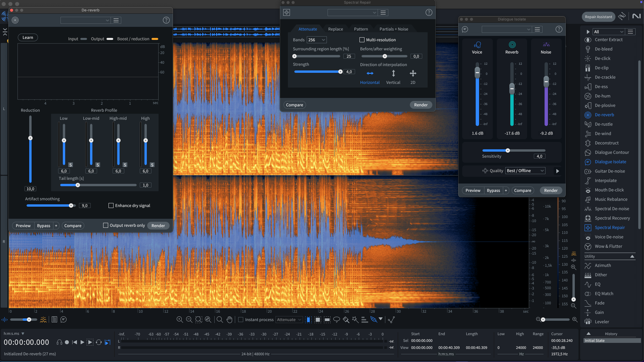Open the Bands 256 dropdown
Viewport: 644px width, 362px height.
[316, 40]
